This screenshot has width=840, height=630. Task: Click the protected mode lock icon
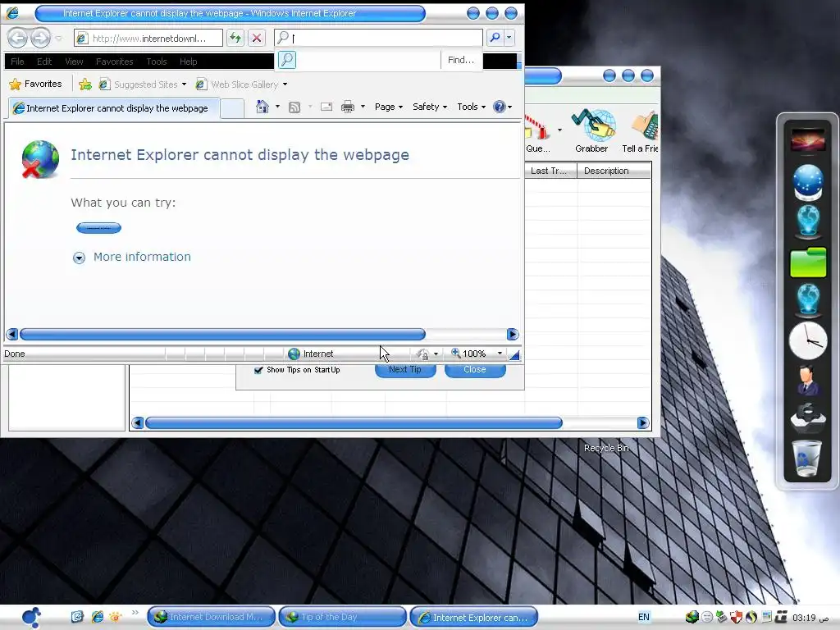pos(422,354)
